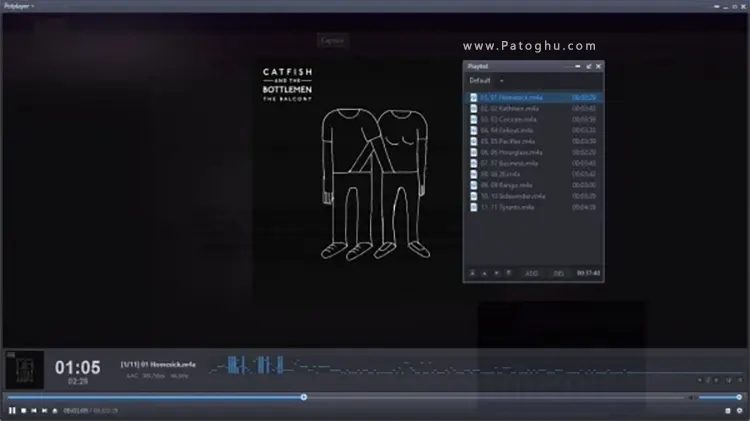Viewport: 750px width, 421px height.
Task: Pause playback with the pause button
Action: [11, 410]
